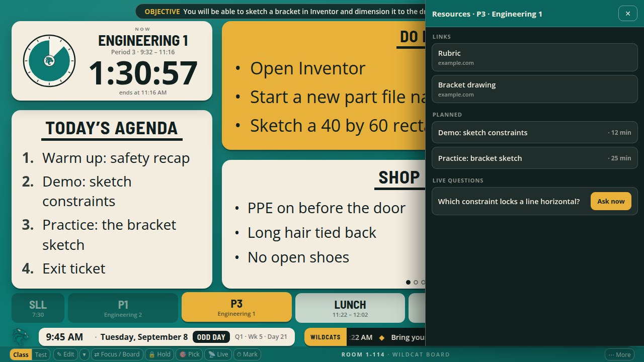Viewport: 644px width, 362px height.
Task: Click the Q1 · Wk 5 · Day 21 text
Action: (x=261, y=337)
